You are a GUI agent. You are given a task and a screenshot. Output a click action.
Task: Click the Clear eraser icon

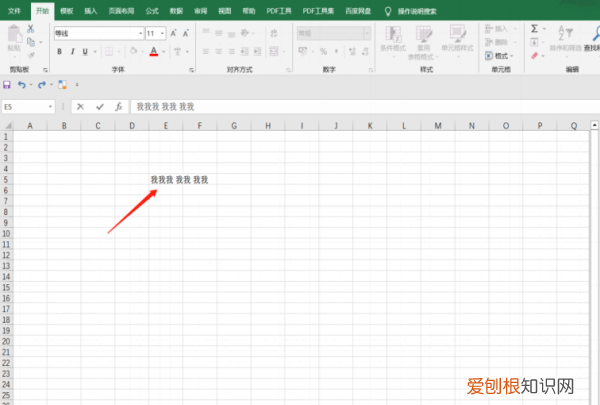click(535, 56)
